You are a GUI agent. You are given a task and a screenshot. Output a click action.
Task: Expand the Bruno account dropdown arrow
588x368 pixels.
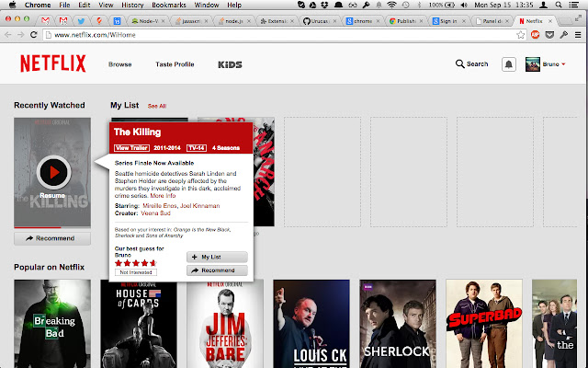click(x=563, y=64)
